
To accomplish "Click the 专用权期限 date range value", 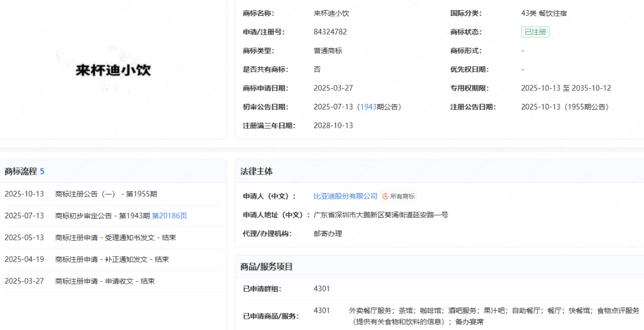I will [x=565, y=88].
